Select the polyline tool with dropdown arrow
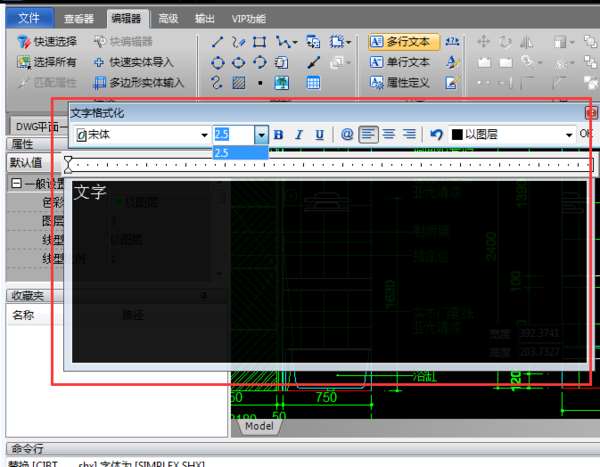 (286, 41)
